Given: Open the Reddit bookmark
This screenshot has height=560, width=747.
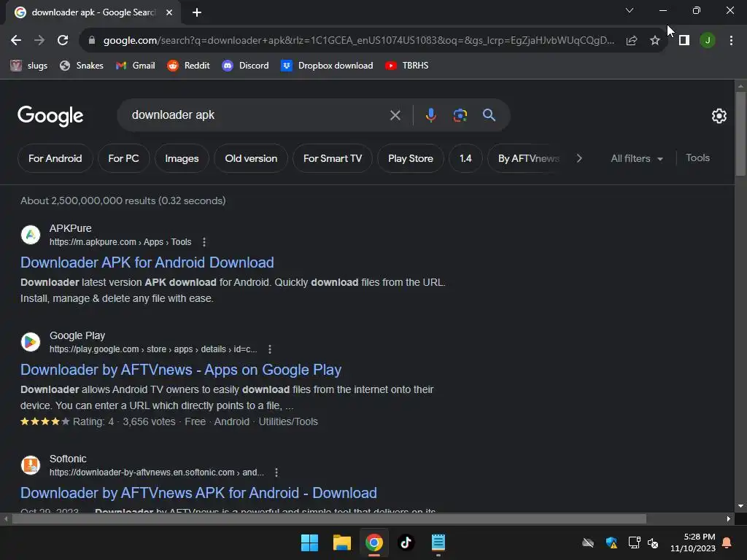Looking at the screenshot, I should [189, 65].
